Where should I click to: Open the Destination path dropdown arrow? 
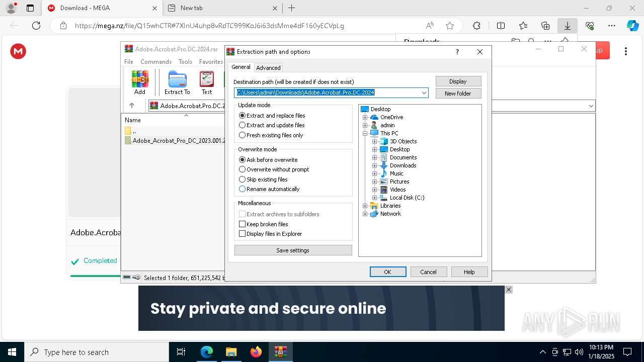424,93
